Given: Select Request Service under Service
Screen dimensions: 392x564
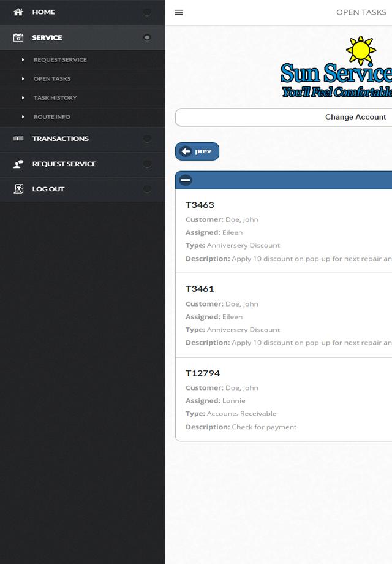Looking at the screenshot, I should tap(83, 59).
